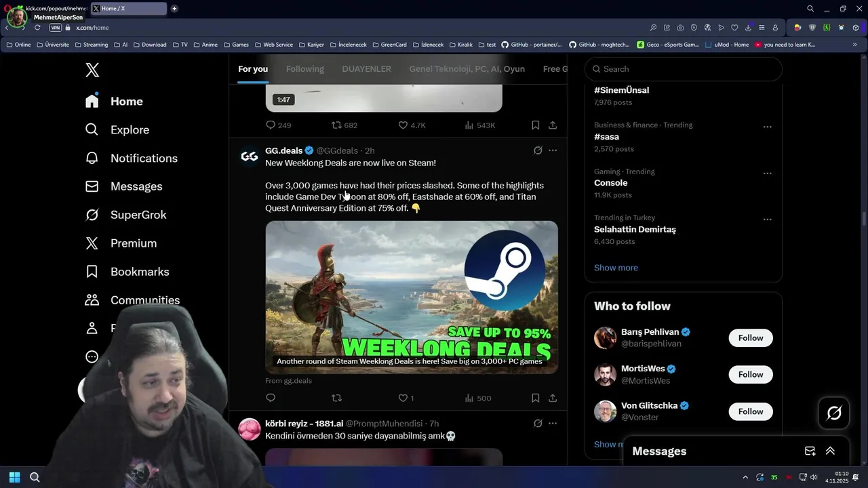Open Windows taskbar search
This screenshot has height=488, width=868.
[35, 477]
